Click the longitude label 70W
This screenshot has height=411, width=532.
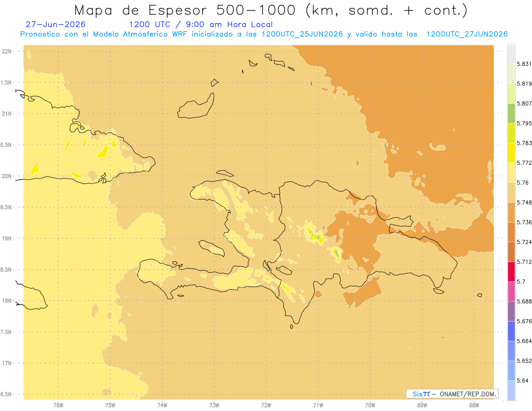[370, 405]
